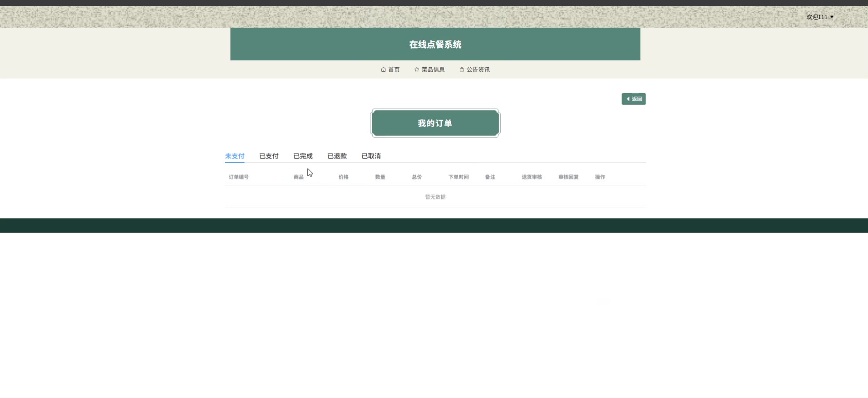Click the 价格 column header
868x398 pixels.
click(344, 177)
